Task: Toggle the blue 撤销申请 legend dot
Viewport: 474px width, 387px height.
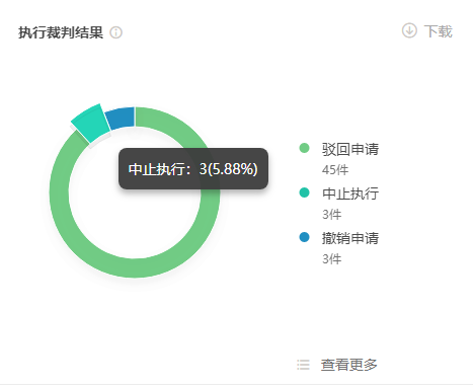Action: (x=304, y=237)
